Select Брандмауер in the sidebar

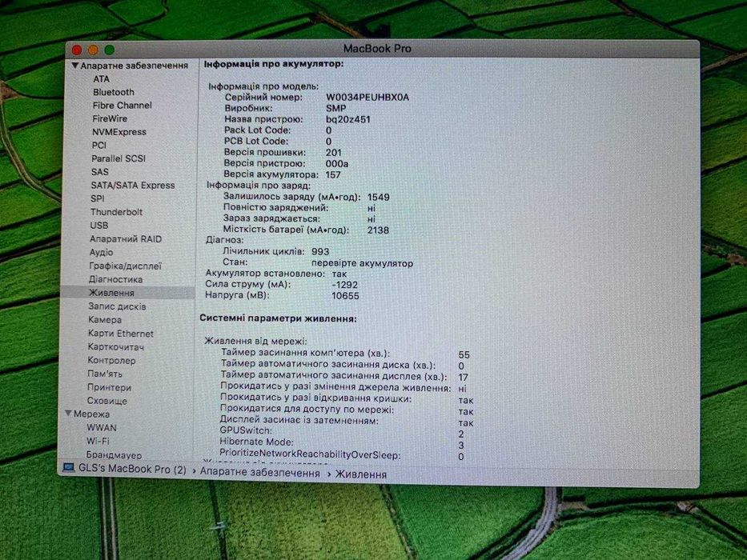(x=114, y=454)
